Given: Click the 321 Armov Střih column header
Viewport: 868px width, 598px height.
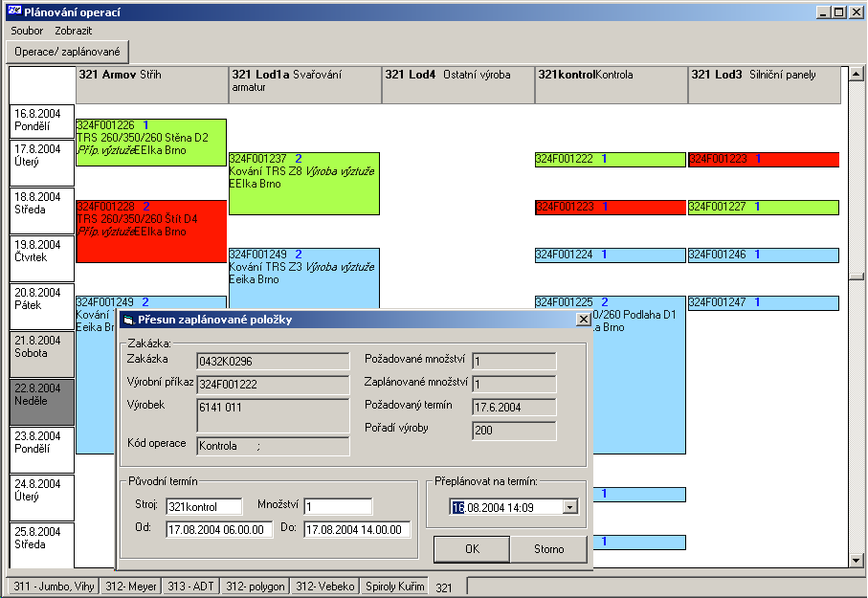Looking at the screenshot, I should (152, 85).
